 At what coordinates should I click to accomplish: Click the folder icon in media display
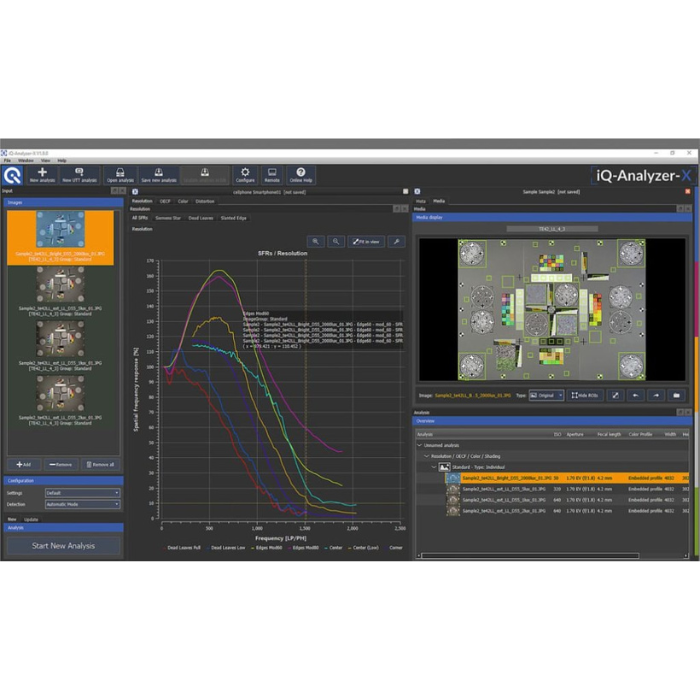coord(677,396)
